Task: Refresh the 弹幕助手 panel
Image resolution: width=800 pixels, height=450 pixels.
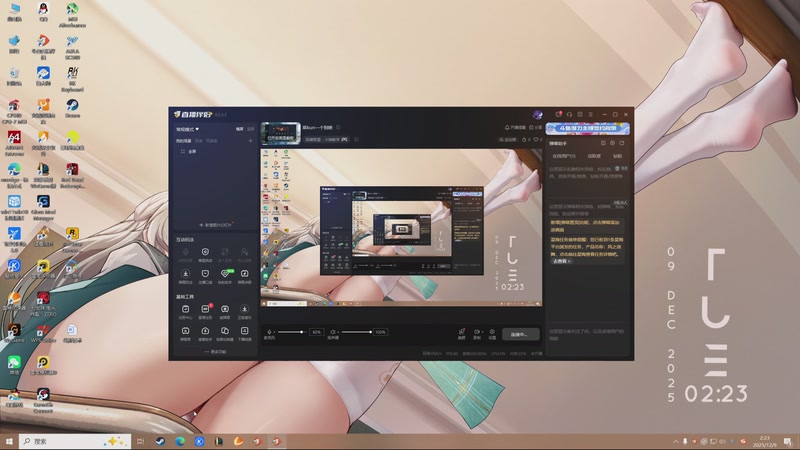Action: [x=622, y=143]
